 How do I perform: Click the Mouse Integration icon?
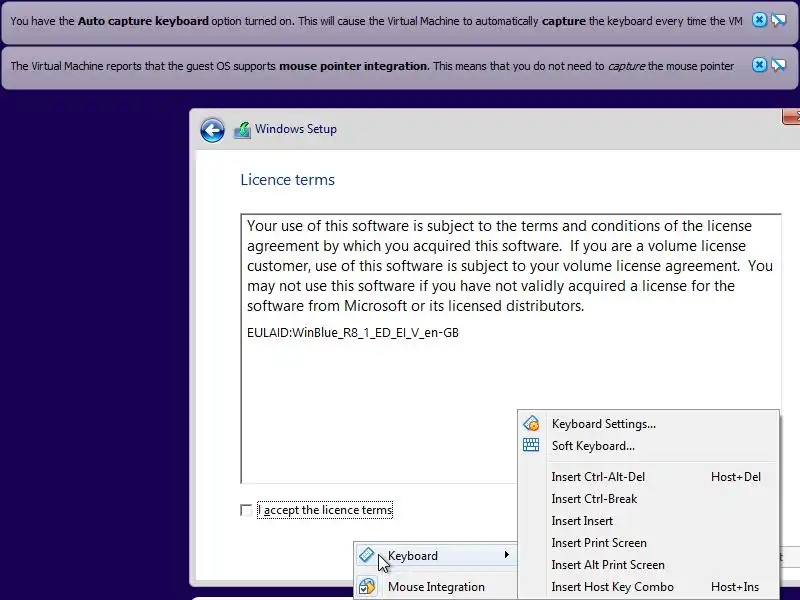point(367,587)
